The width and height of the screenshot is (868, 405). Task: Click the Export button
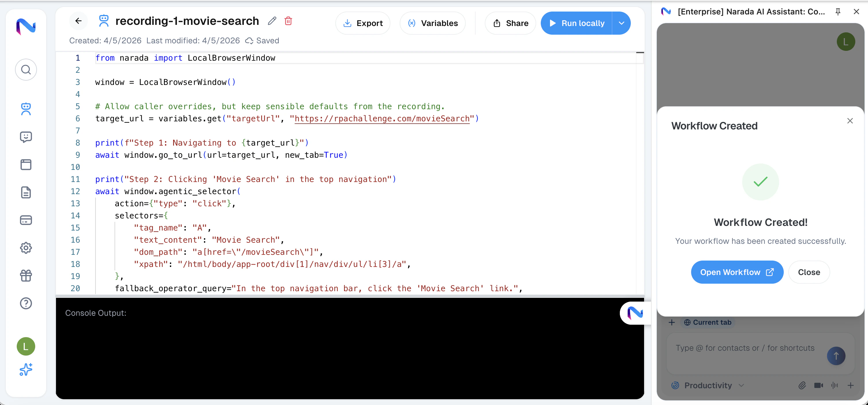coord(363,23)
